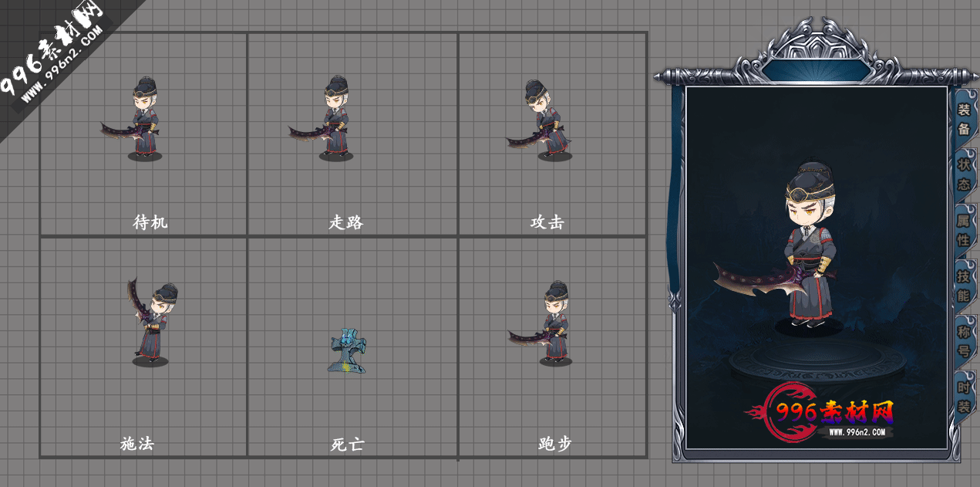
Task: Click www.996n2.com link in preview panel
Action: pos(858,432)
